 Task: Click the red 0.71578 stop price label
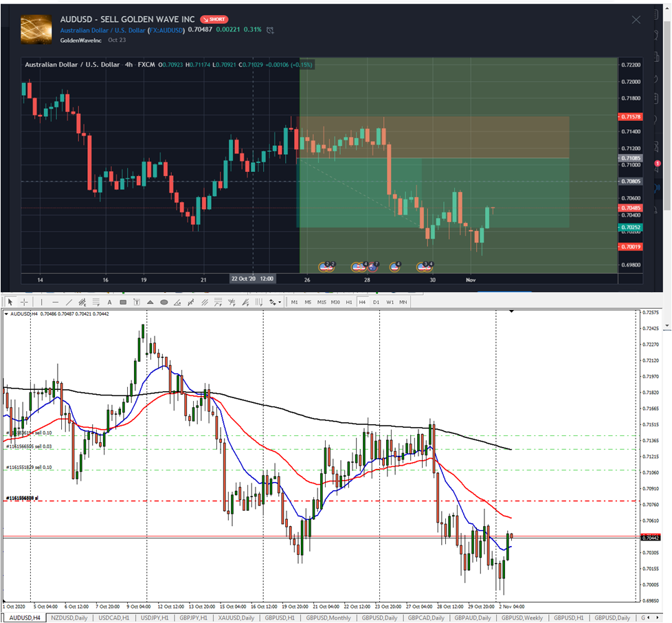pyautogui.click(x=630, y=117)
